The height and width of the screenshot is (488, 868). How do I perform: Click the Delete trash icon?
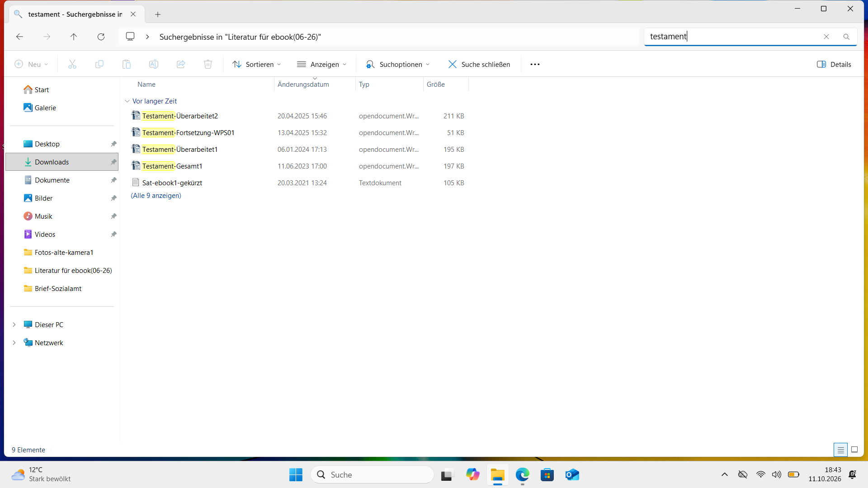[208, 64]
